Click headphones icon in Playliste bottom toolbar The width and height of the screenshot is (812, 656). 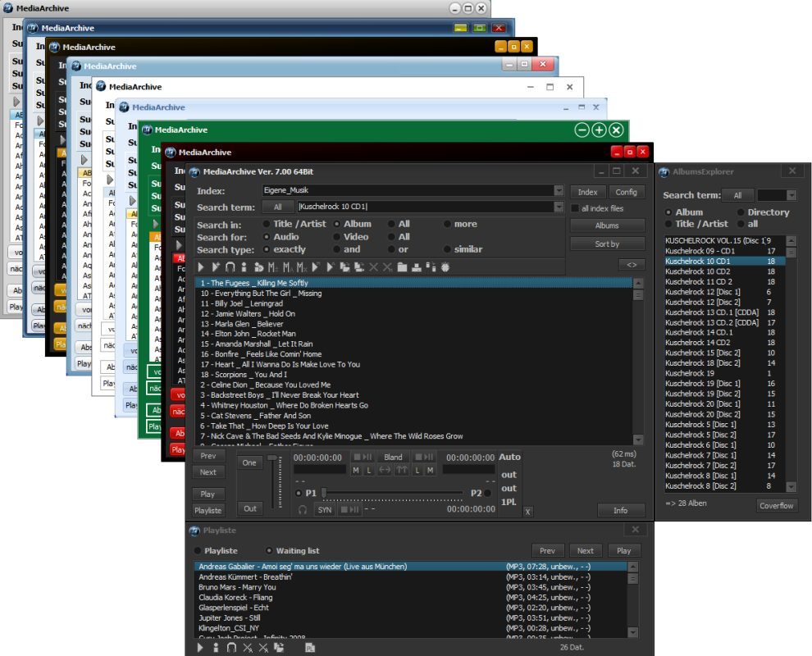pos(231,647)
